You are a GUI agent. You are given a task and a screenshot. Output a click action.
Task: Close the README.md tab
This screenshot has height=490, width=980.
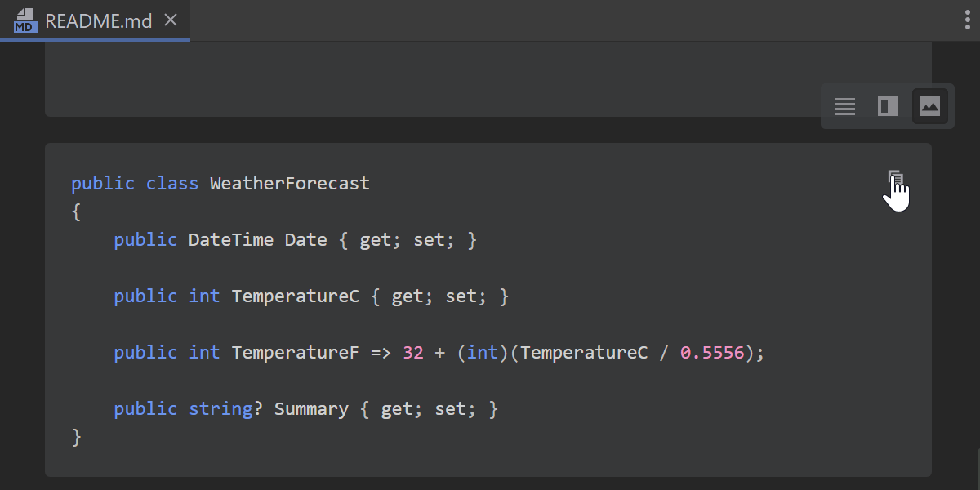point(171,20)
